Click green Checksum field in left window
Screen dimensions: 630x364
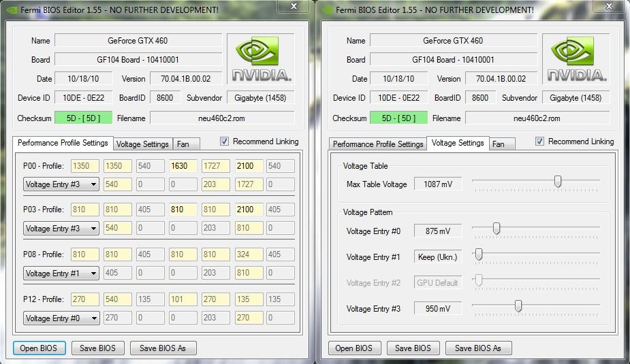pyautogui.click(x=84, y=118)
